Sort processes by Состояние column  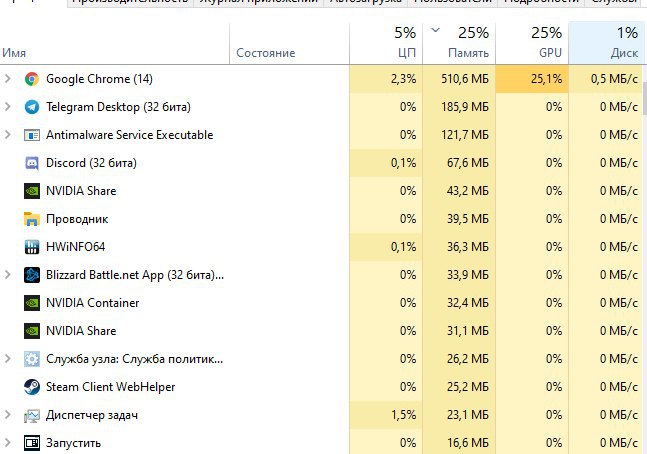(289, 43)
